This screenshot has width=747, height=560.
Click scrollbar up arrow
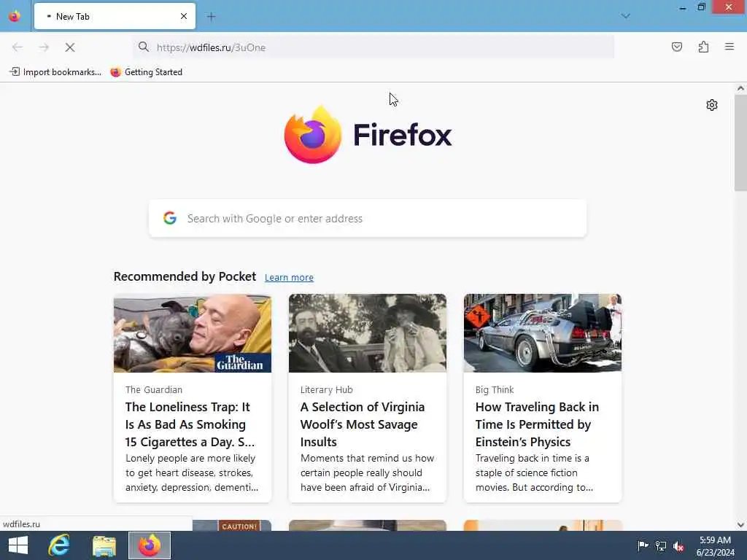click(x=740, y=88)
